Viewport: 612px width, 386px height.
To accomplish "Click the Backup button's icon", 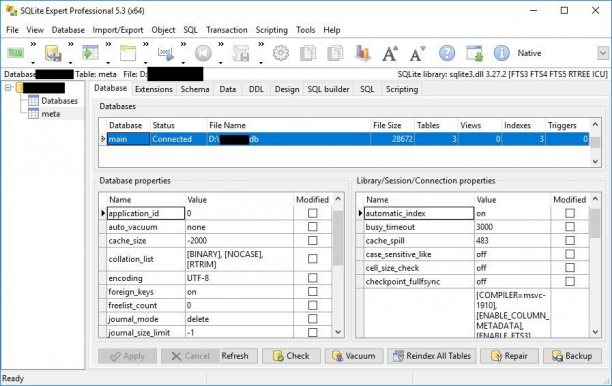I will coord(557,356).
